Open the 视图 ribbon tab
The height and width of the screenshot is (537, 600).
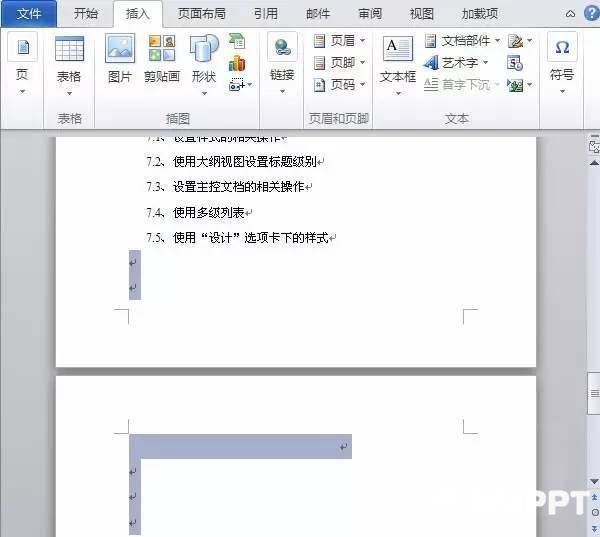(421, 14)
